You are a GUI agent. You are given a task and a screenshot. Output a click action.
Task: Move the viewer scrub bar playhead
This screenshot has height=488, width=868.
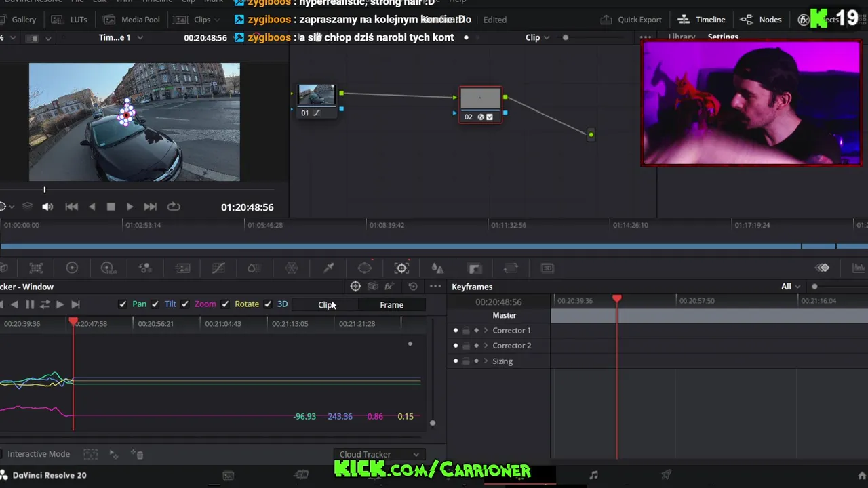pyautogui.click(x=45, y=190)
